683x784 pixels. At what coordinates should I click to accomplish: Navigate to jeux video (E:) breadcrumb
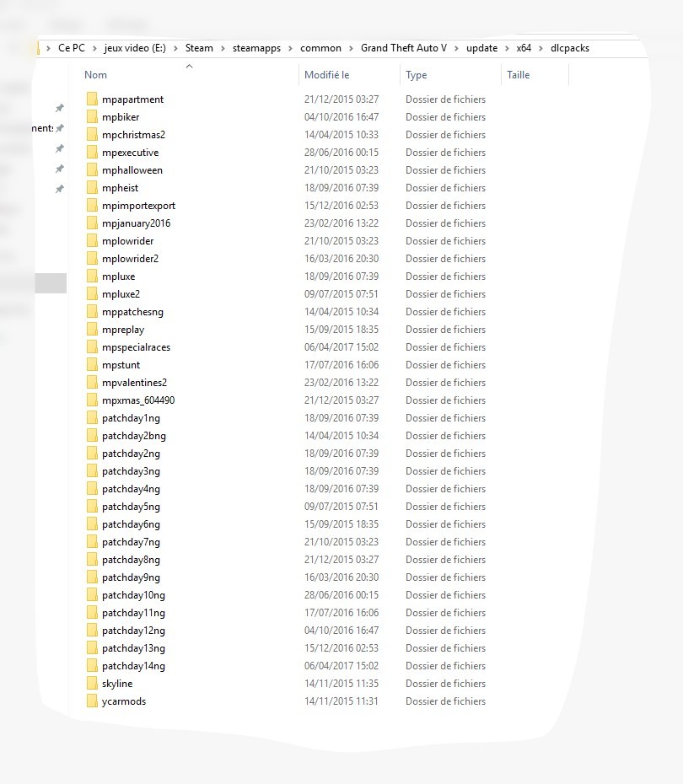(x=135, y=48)
